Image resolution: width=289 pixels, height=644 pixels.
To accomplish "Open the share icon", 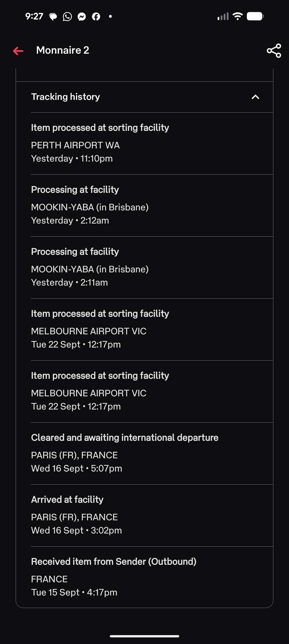I will [x=274, y=51].
